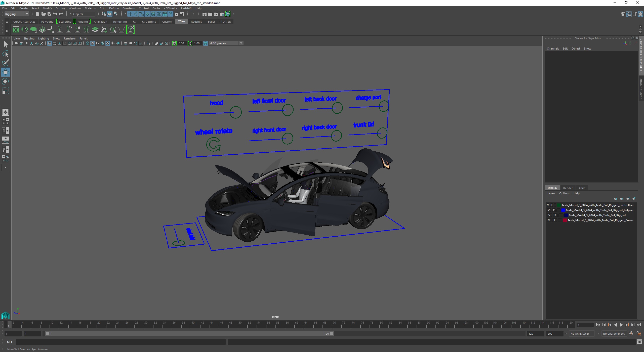The height and width of the screenshot is (352, 644).
Task: Click the snap to curve icon
Action: (x=136, y=14)
